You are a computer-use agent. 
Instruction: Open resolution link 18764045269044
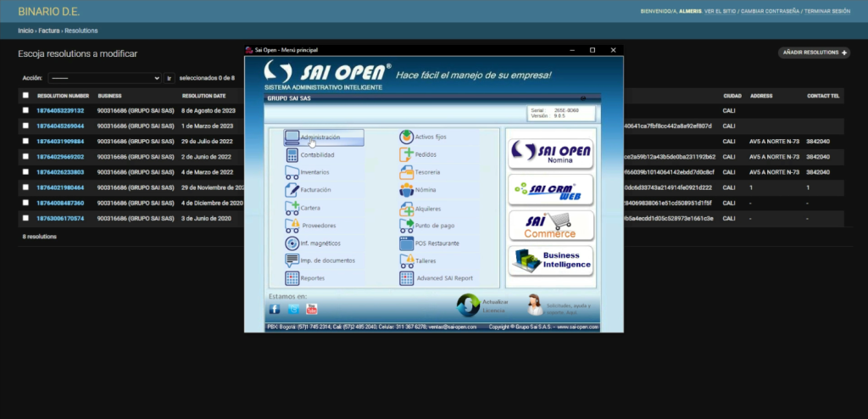pos(60,126)
